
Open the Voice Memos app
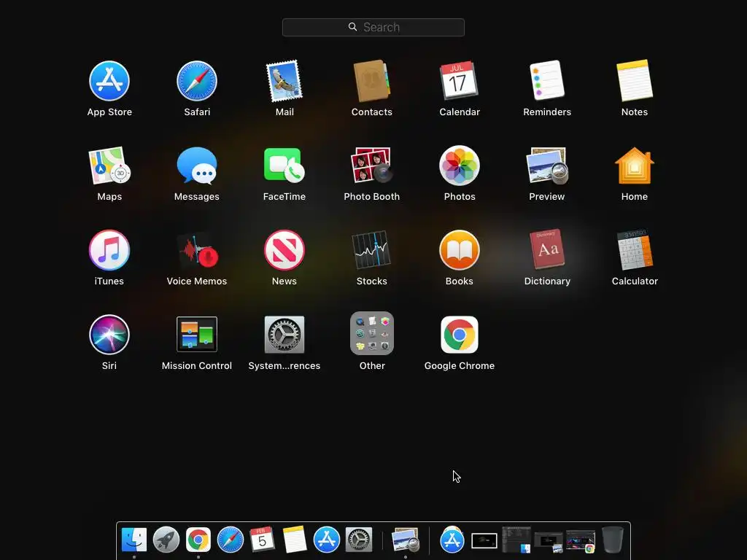197,250
